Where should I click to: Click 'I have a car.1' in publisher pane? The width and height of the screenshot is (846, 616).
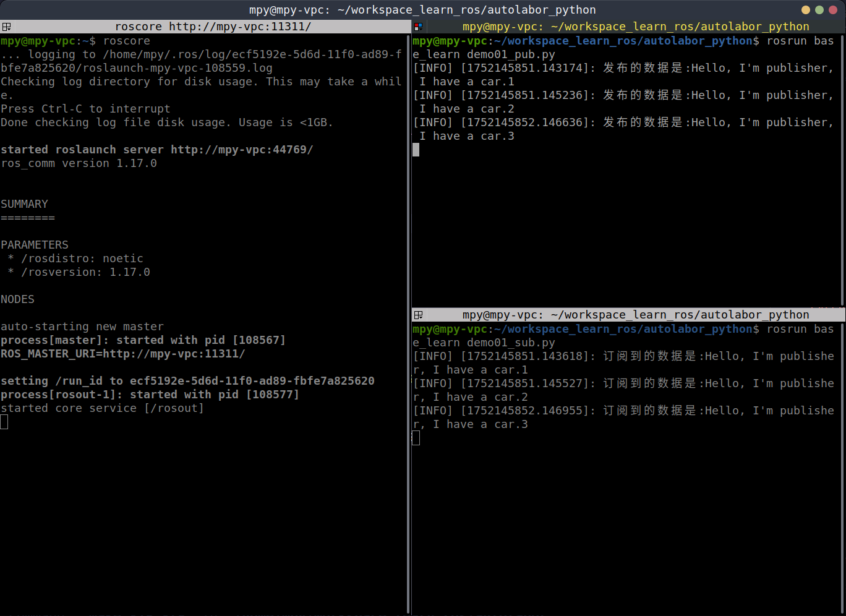click(467, 82)
